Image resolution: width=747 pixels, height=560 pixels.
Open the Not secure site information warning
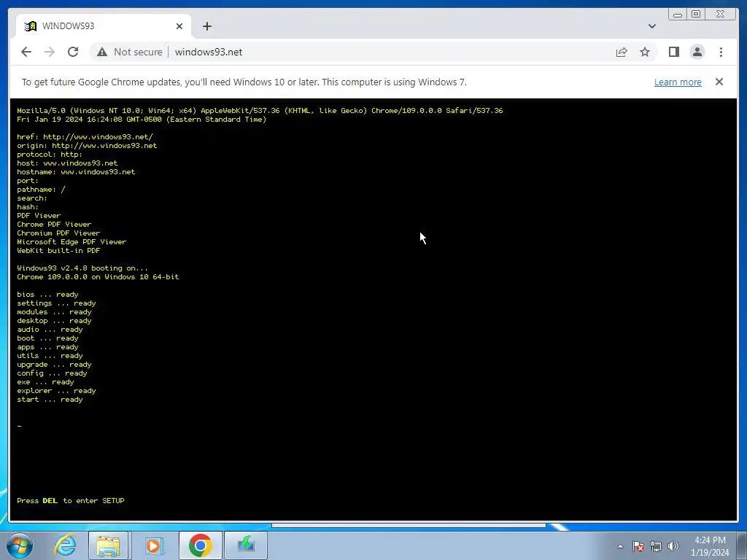click(x=130, y=52)
